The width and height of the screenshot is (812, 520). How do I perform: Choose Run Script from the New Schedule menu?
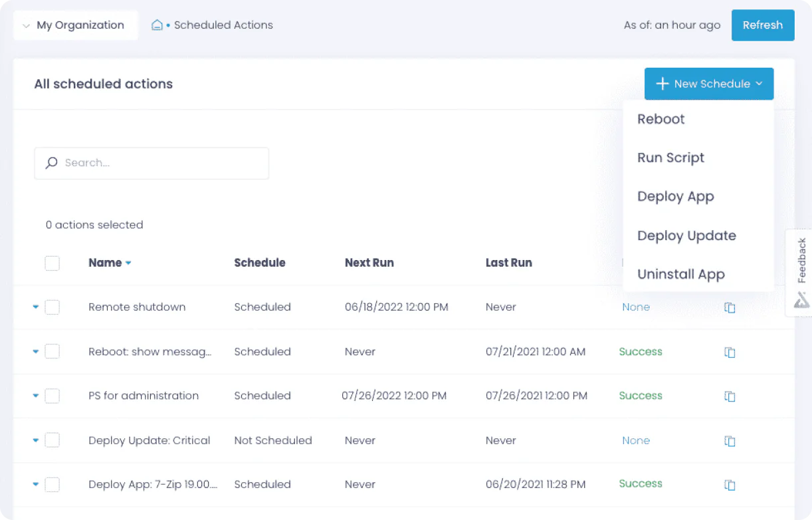[670, 158]
